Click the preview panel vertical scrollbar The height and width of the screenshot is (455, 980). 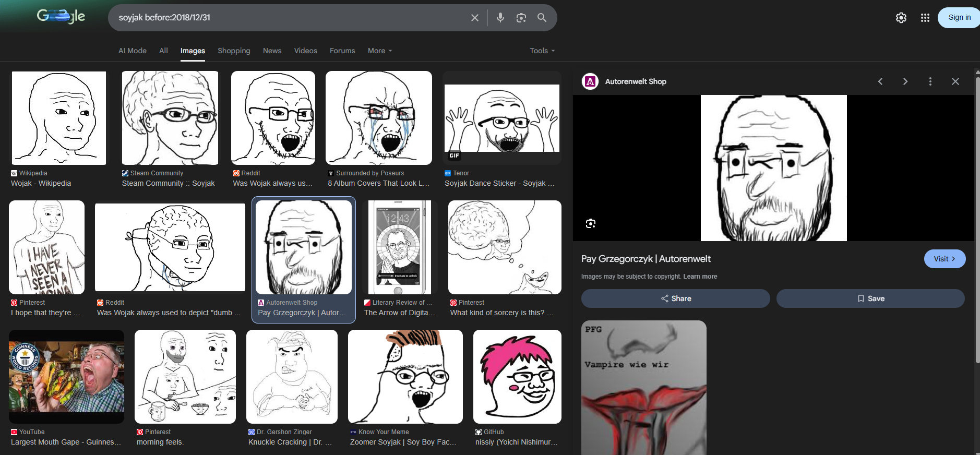(977, 220)
